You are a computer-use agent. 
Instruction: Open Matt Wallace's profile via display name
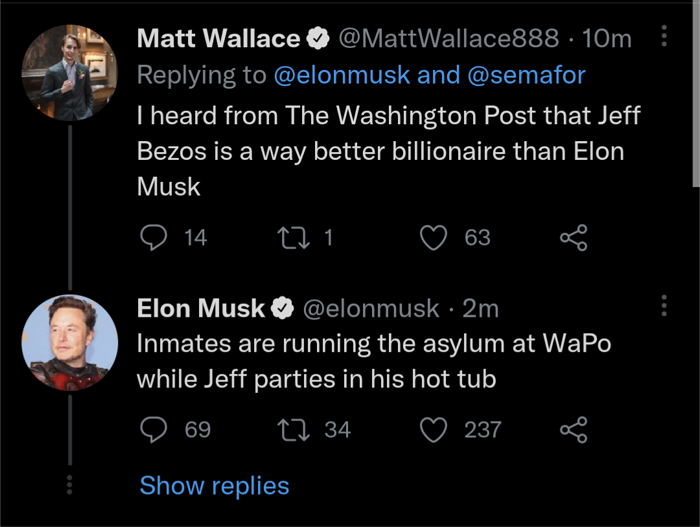(x=218, y=39)
